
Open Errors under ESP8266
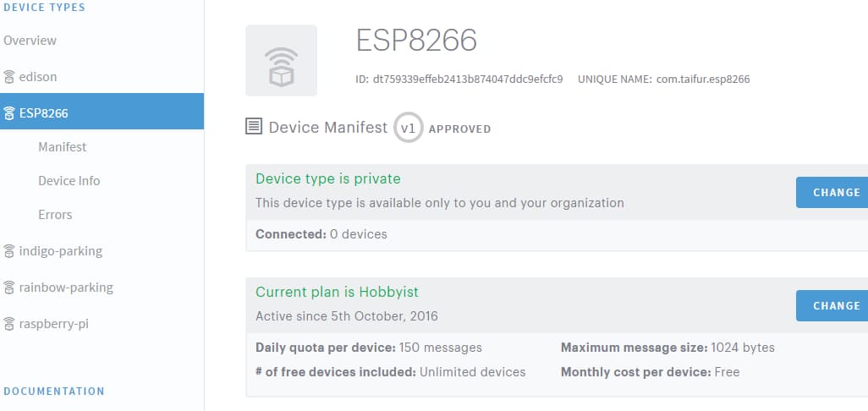(x=55, y=215)
